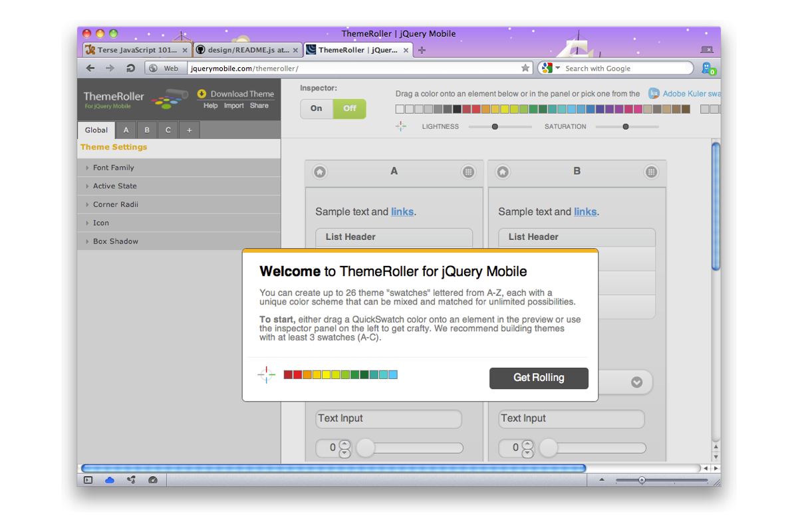Add a swatch with the + tab
This screenshot has width=798, height=532.
coord(190,130)
